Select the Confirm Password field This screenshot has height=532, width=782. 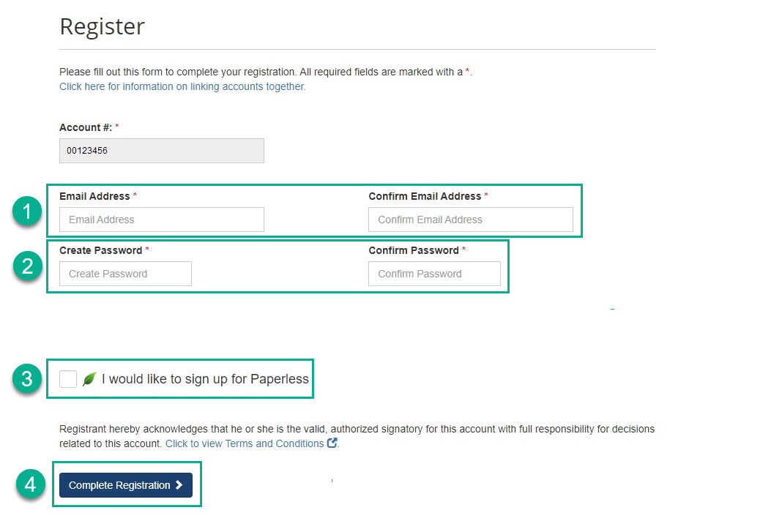(x=434, y=274)
